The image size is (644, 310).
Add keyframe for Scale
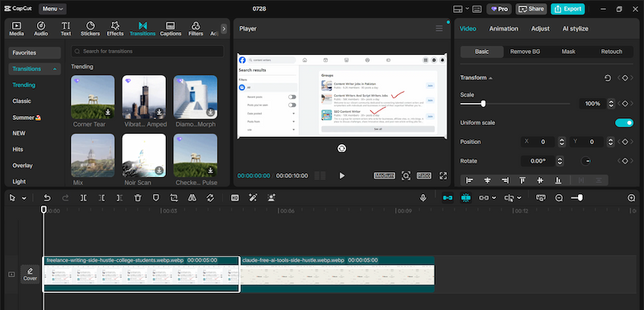pos(625,104)
